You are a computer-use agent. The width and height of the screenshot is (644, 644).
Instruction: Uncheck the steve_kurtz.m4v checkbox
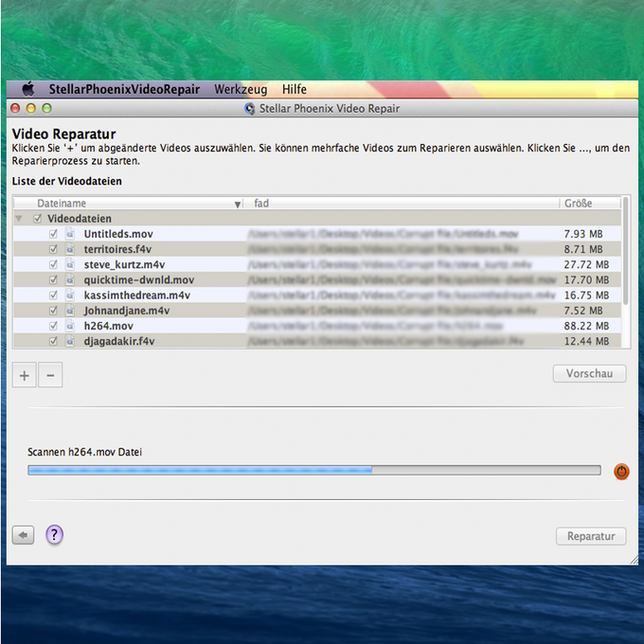point(53,264)
